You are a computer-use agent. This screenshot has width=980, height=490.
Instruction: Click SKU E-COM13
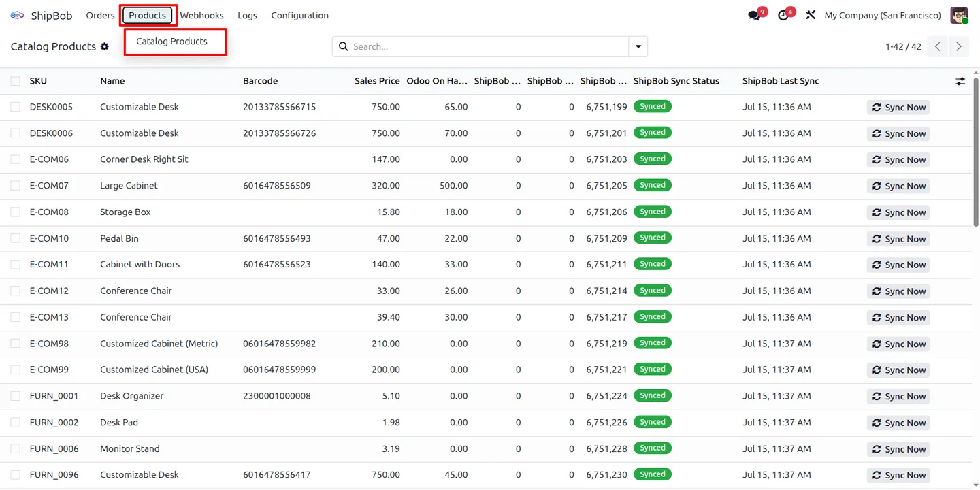point(49,317)
